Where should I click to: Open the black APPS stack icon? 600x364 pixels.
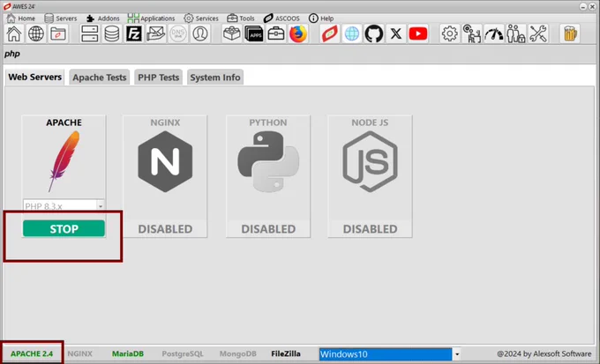(x=254, y=33)
